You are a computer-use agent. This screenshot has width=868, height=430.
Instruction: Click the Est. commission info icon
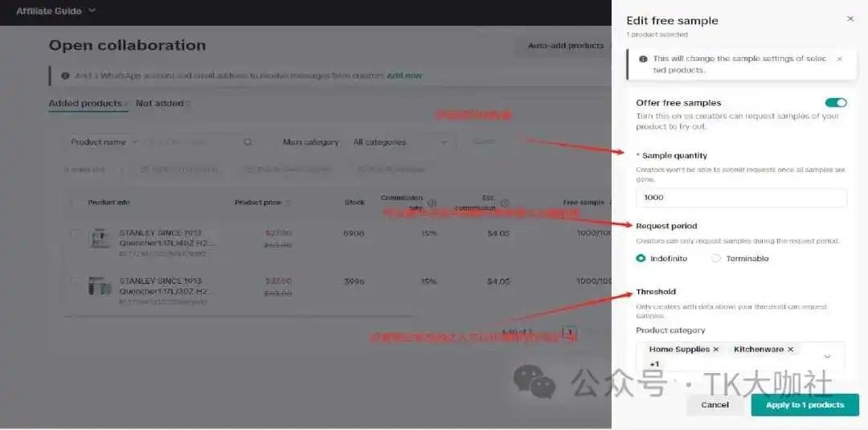tap(504, 203)
